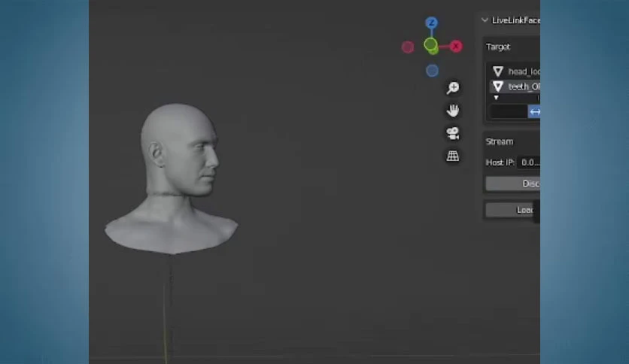The height and width of the screenshot is (364, 629).
Task: Expand the small triangle under target list
Action: [x=497, y=98]
